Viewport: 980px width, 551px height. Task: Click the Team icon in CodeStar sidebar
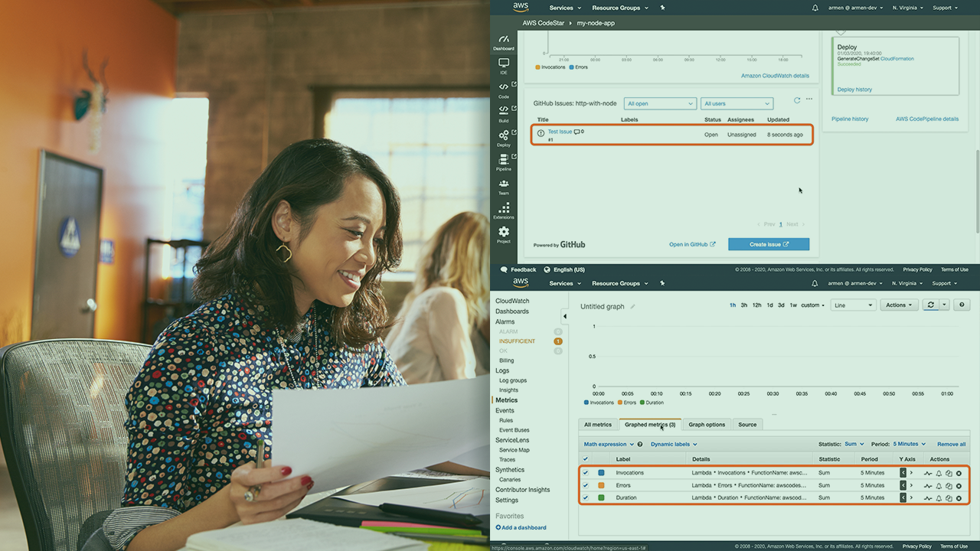click(x=503, y=186)
